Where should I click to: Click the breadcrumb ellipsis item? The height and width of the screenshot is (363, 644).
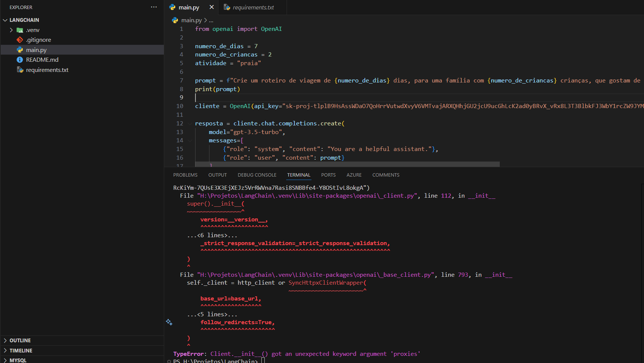(x=211, y=21)
